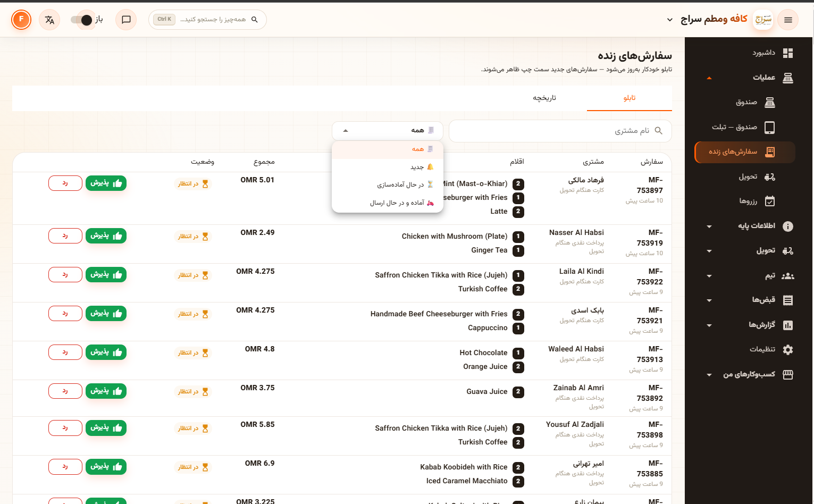Click the نام مشتری customer search field

[560, 131]
